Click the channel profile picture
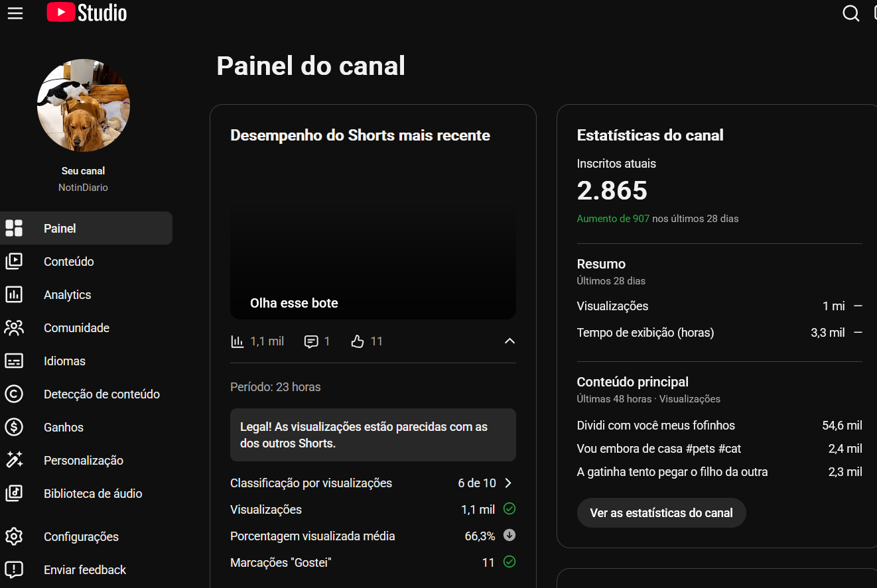Viewport: 877px width, 588px height. pos(84,105)
